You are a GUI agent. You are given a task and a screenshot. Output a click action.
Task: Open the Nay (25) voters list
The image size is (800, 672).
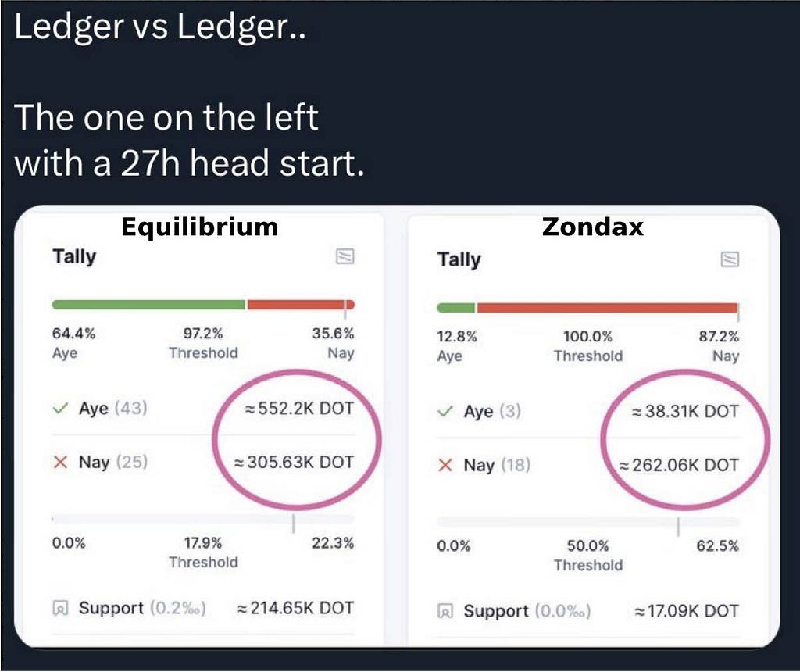112,463
